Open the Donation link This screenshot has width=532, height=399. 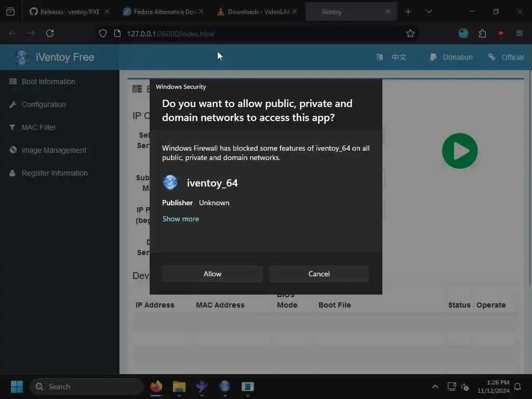457,57
